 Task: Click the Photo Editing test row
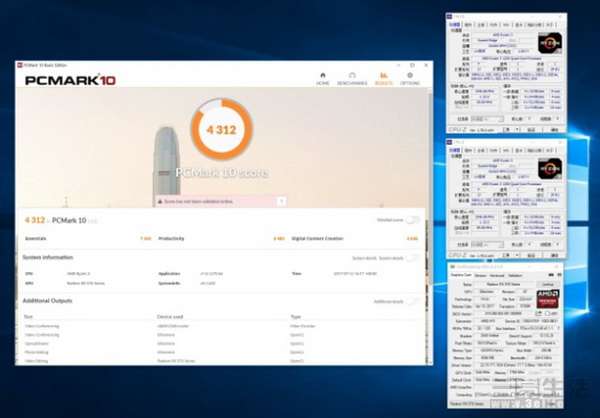(x=222, y=352)
